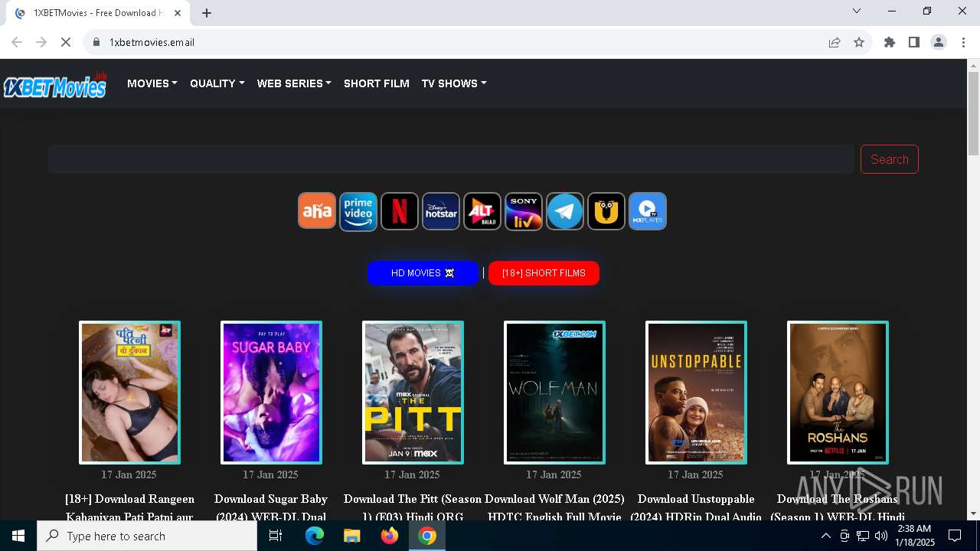Click the Windows taskbar search box

[x=147, y=536]
